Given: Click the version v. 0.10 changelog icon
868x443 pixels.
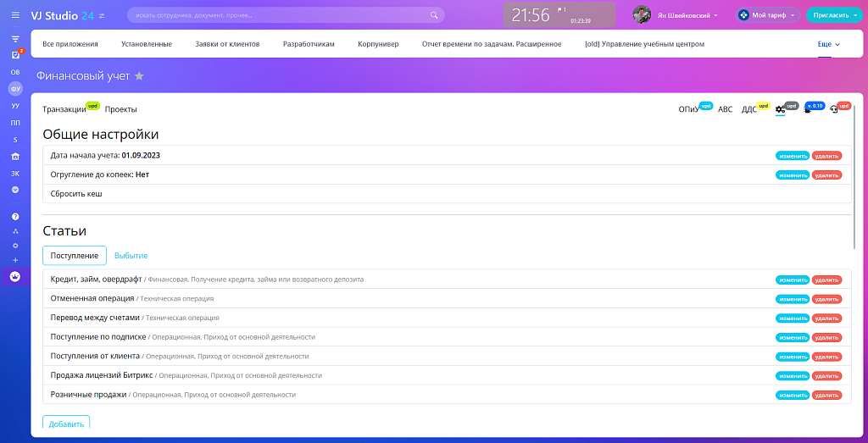Looking at the screenshot, I should (807, 110).
